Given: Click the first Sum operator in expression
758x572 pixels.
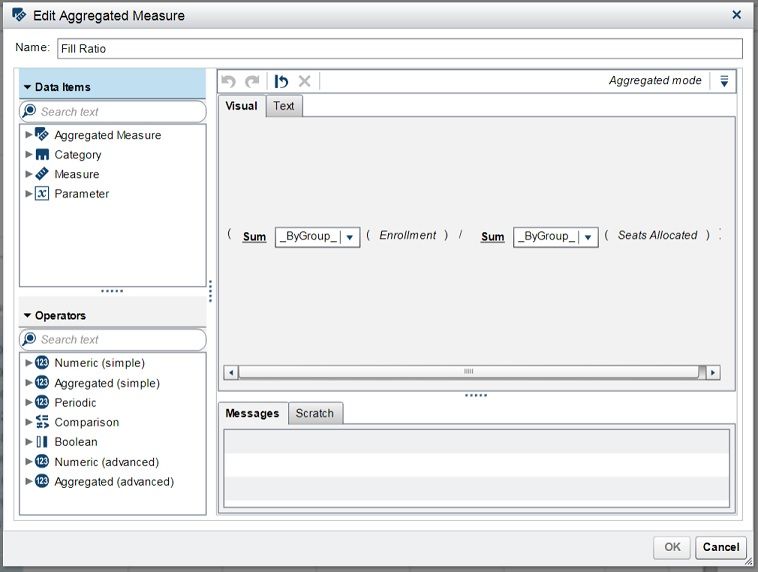Looking at the screenshot, I should (x=255, y=237).
